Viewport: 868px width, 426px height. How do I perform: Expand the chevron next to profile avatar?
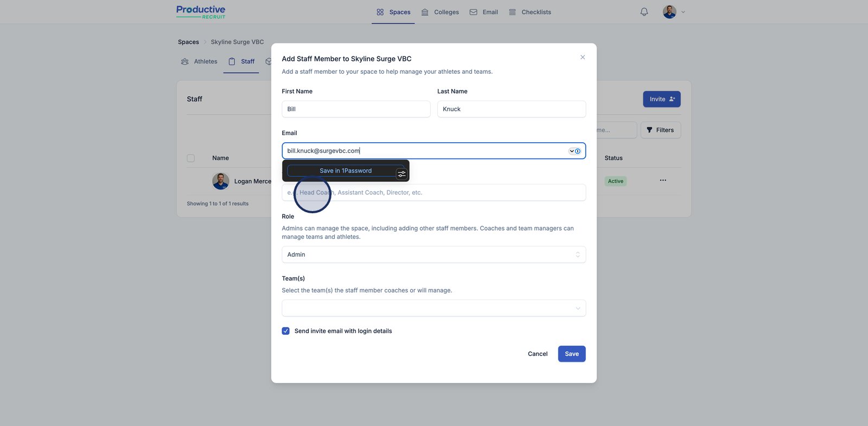pos(683,12)
